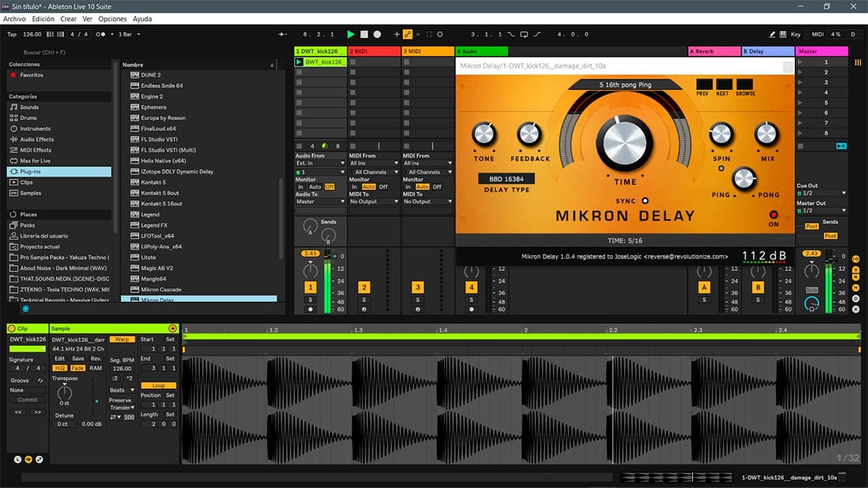
Task: Toggle the HiQ button
Action: click(x=60, y=368)
